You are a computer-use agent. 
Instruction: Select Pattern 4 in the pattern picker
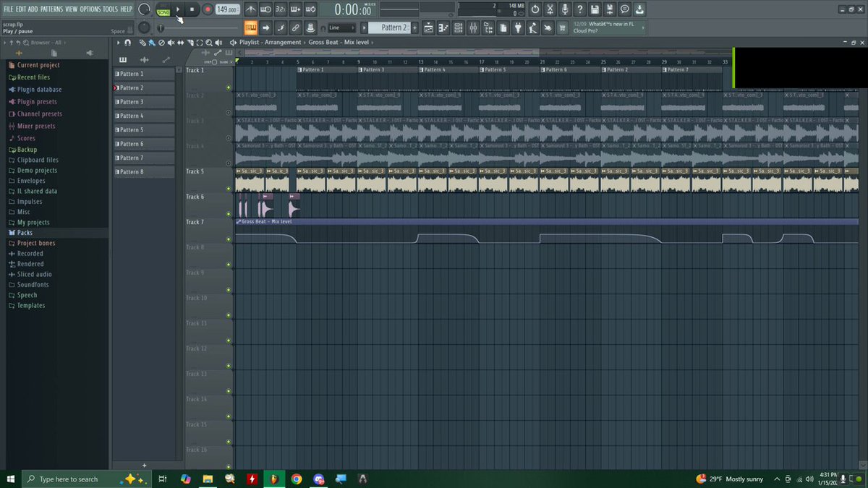(x=144, y=116)
